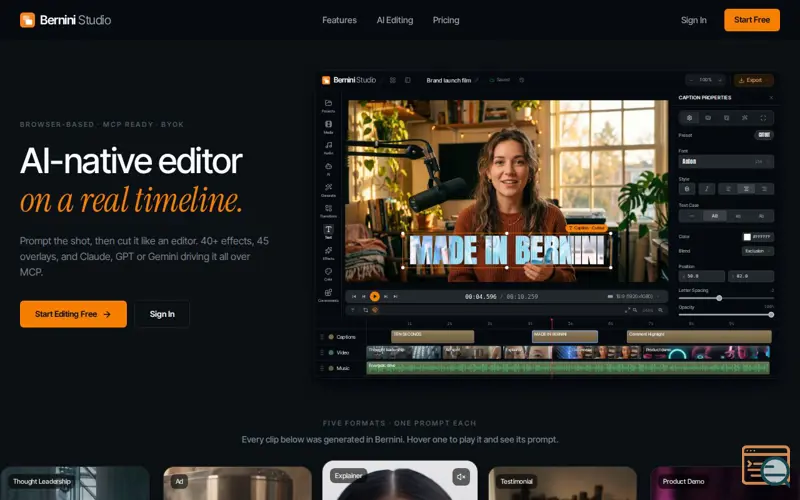Select the Comment Highlight caption clip

coord(699,337)
